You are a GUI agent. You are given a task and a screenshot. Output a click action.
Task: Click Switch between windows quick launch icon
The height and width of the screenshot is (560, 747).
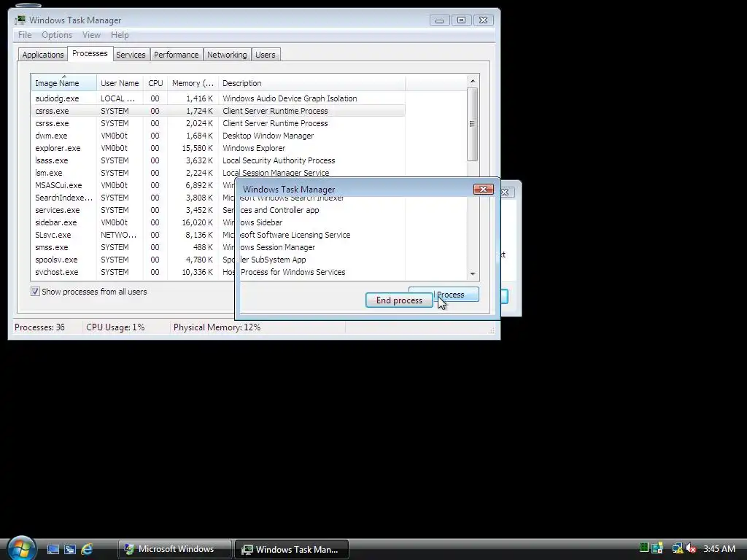(x=70, y=549)
